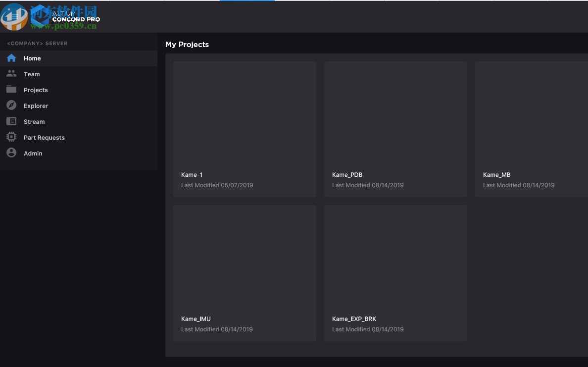Click the Admin user icon
Image resolution: width=588 pixels, height=367 pixels.
(11, 153)
